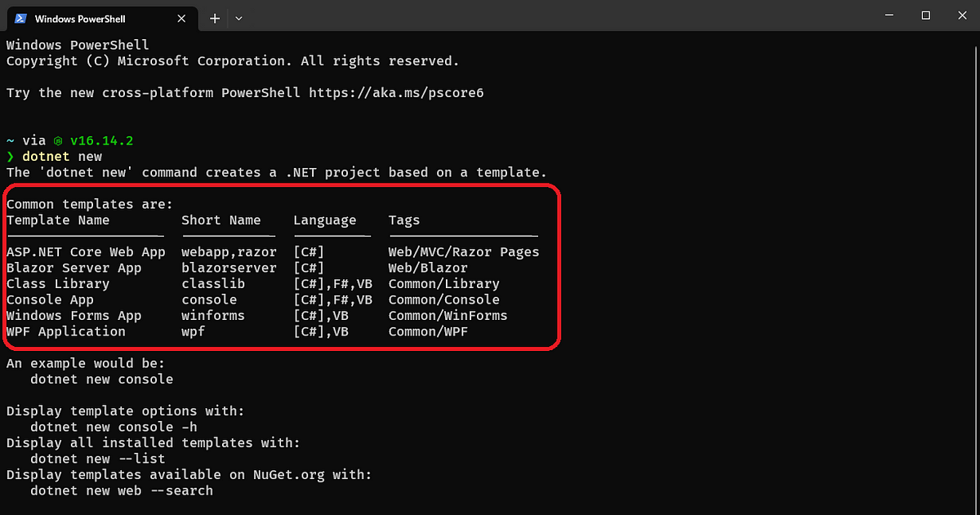Click 'dotnet new console -h' text

[114, 427]
